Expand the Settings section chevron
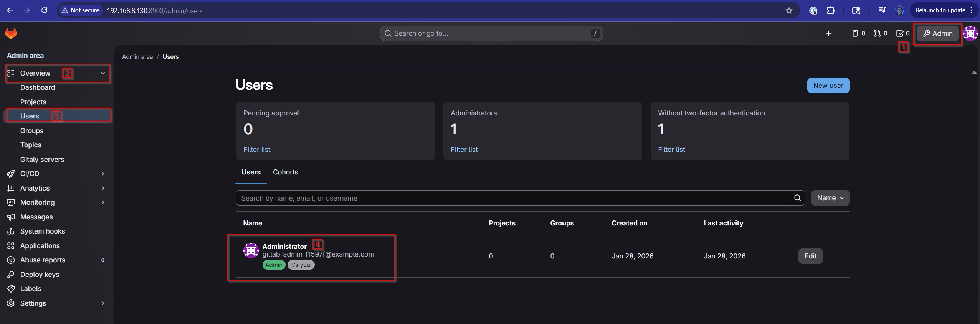This screenshot has height=324, width=980. pos(103,303)
